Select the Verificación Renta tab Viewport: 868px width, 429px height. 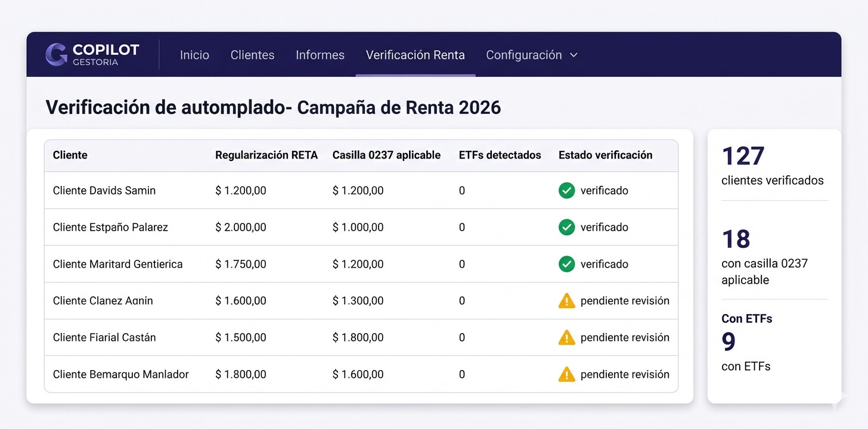pos(416,55)
